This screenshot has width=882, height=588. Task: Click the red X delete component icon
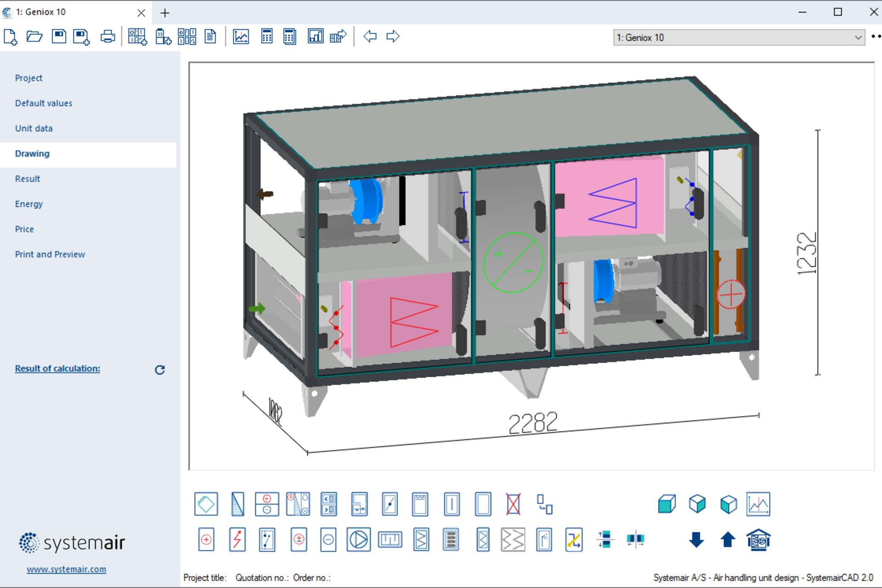[513, 504]
